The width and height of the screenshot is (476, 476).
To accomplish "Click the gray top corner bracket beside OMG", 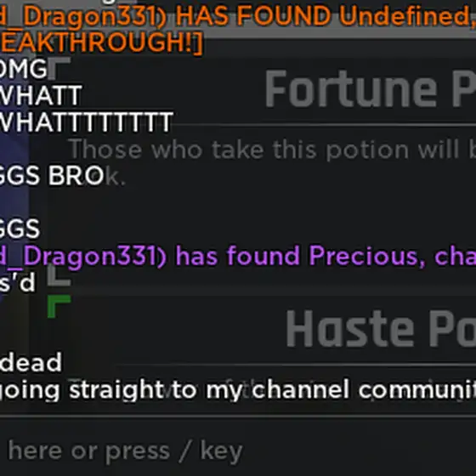I will (x=59, y=68).
